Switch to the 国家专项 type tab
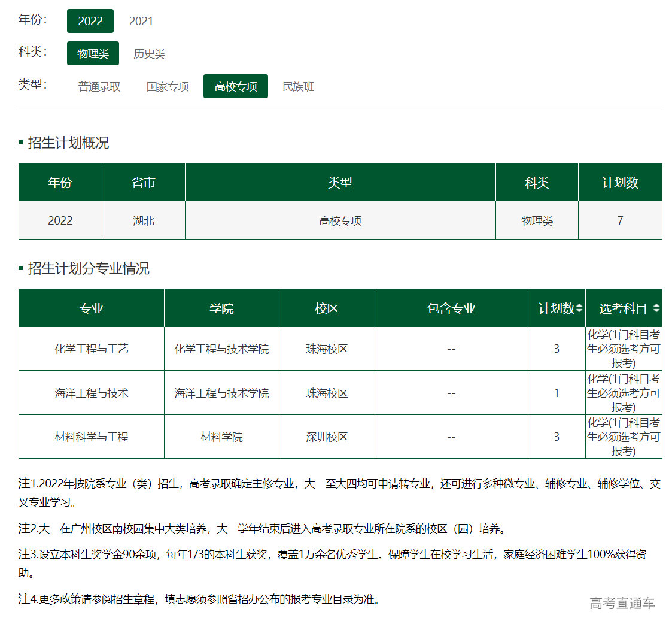 click(167, 86)
